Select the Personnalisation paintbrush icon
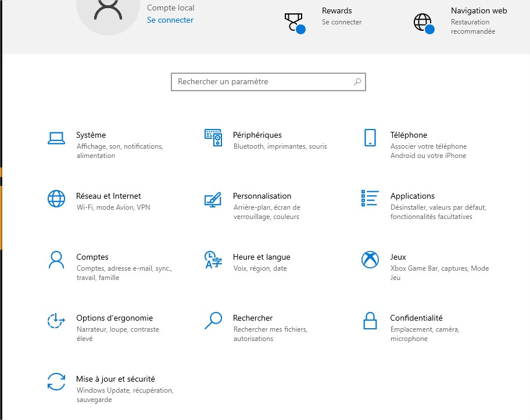The image size is (530, 420). click(213, 199)
